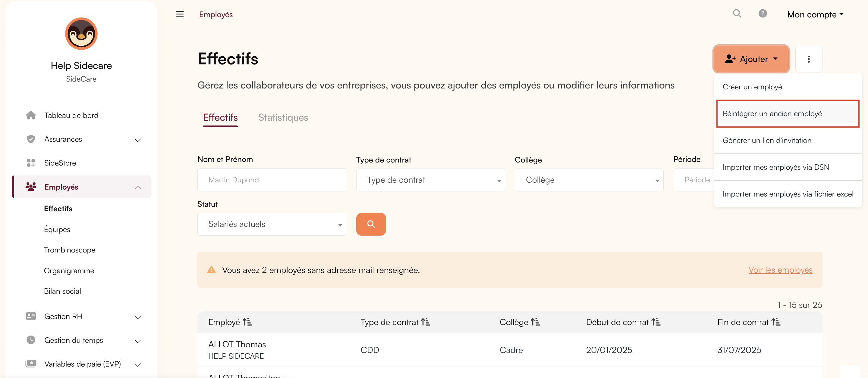Click the Help Sidecare penguin avatar
Viewport: 868px width, 378px height.
(81, 34)
